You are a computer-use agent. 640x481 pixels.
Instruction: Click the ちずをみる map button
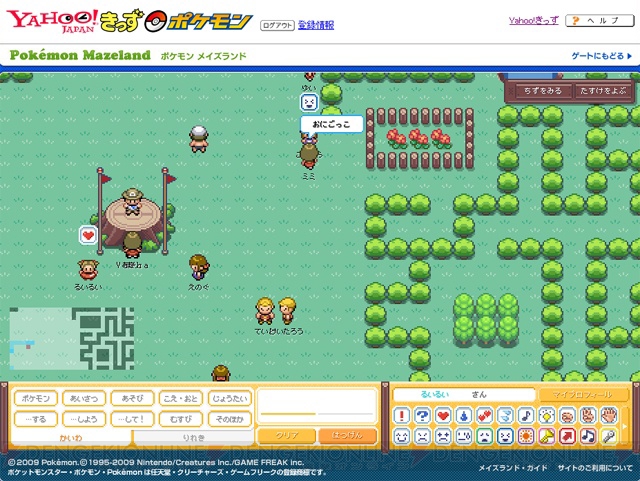(543, 91)
